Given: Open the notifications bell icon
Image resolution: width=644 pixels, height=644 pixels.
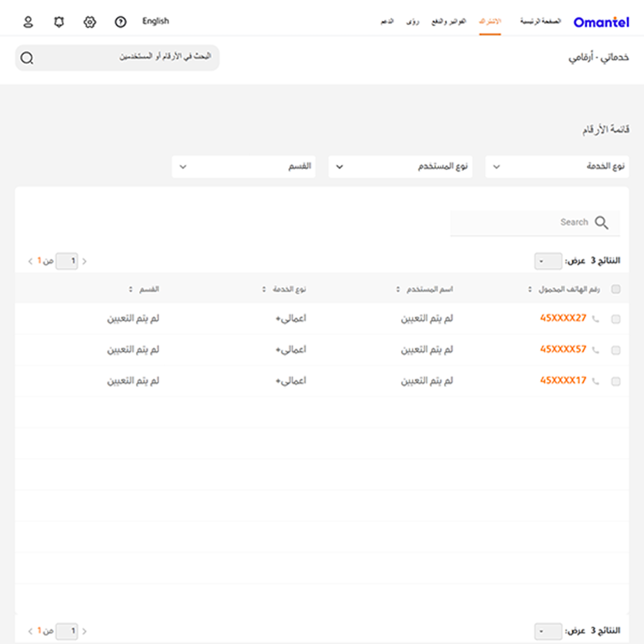Looking at the screenshot, I should point(59,22).
